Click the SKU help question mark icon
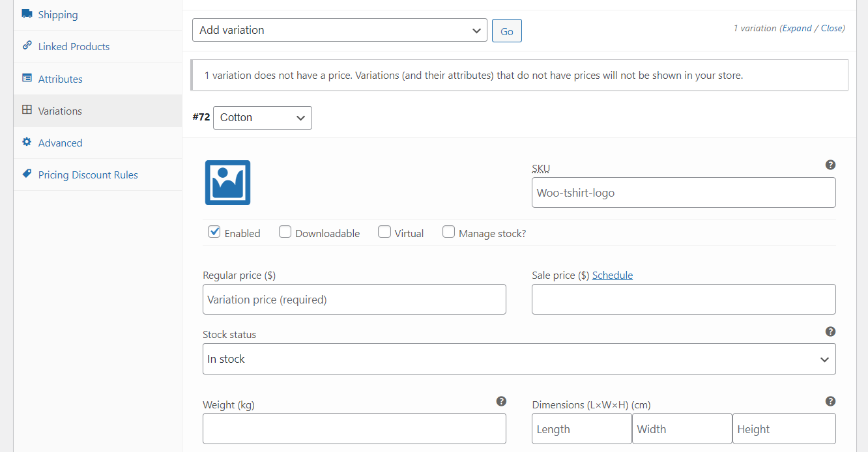 (x=830, y=165)
